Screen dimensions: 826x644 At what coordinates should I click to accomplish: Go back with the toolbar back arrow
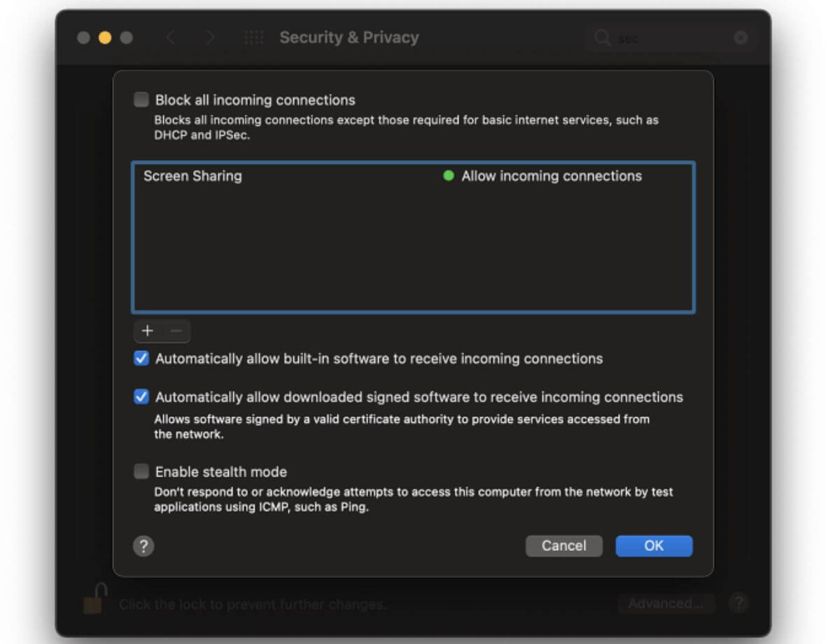[x=170, y=38]
